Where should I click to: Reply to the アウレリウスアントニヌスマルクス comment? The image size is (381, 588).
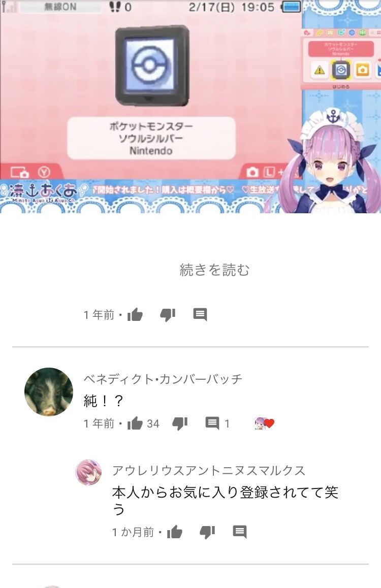point(240,532)
